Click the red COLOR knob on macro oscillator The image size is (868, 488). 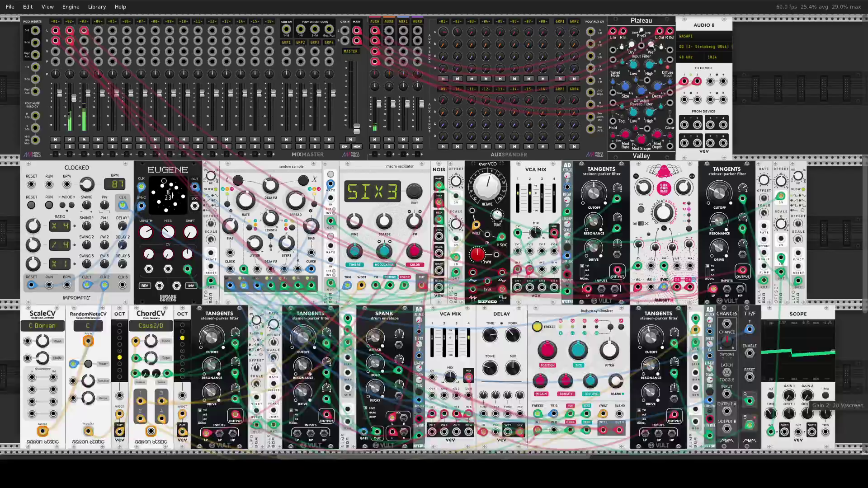(x=414, y=251)
